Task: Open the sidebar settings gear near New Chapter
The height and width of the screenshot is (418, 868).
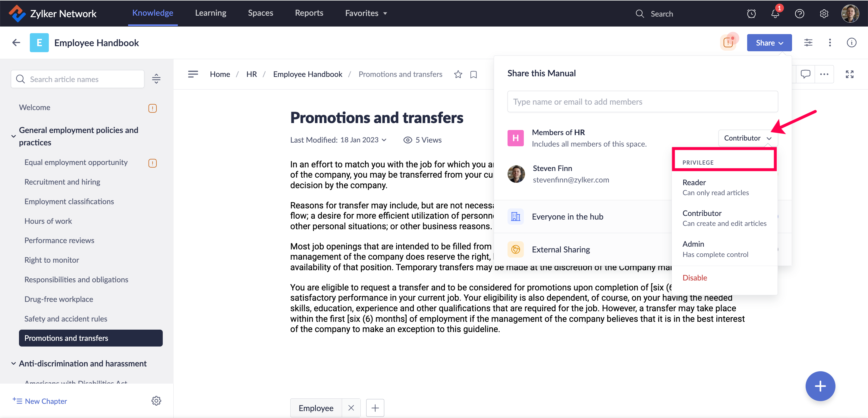Action: [x=156, y=401]
